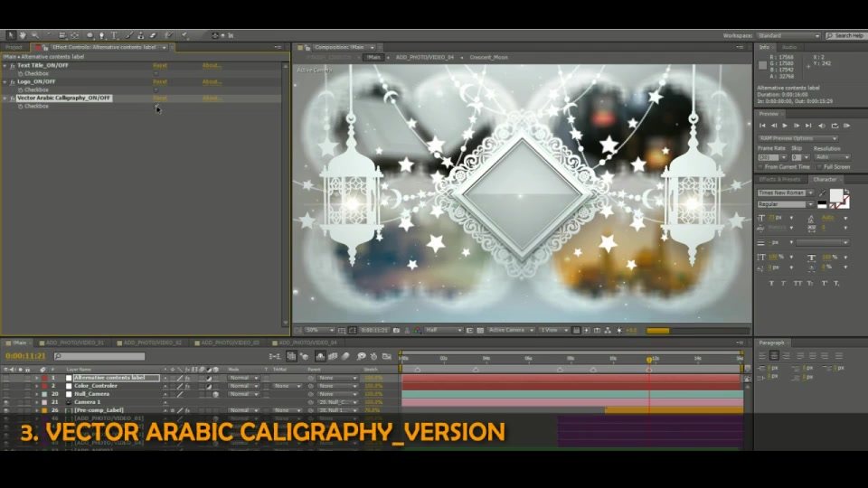The height and width of the screenshot is (488, 868).
Task: Select the Ellipse shape tool
Action: [x=90, y=35]
